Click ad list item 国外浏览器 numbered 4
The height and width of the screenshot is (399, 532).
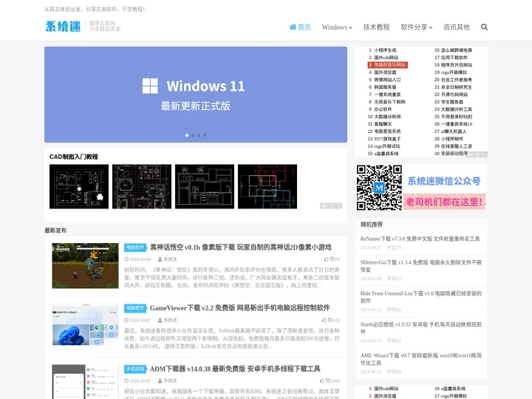click(385, 72)
